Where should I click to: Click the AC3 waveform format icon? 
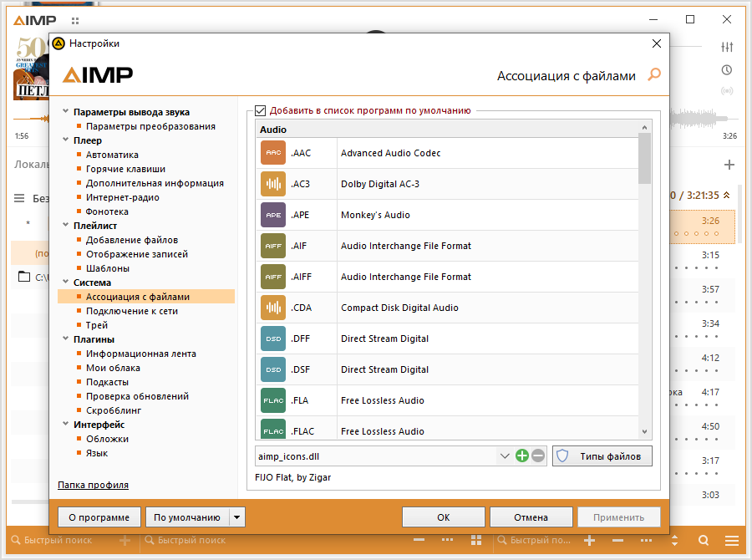point(273,184)
